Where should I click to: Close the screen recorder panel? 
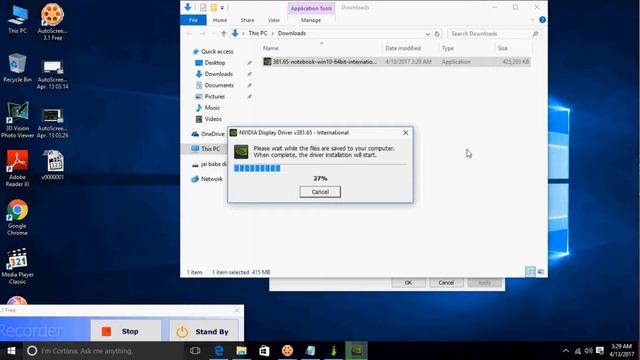click(x=237, y=310)
